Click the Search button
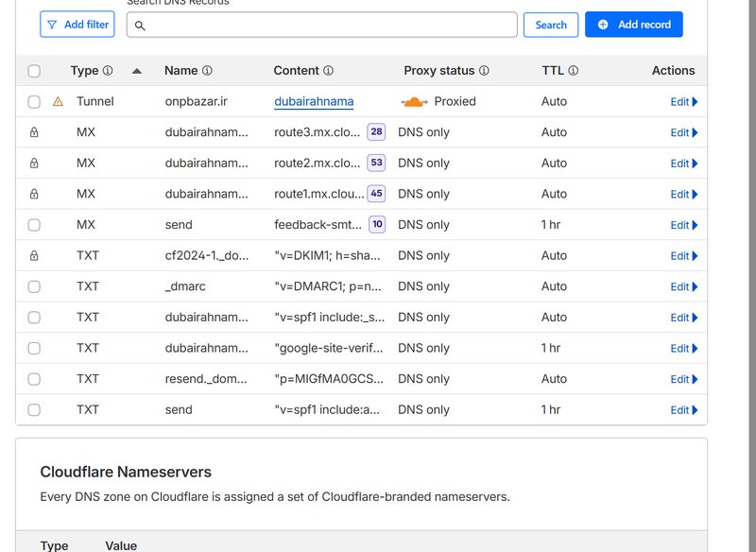 [x=551, y=26]
